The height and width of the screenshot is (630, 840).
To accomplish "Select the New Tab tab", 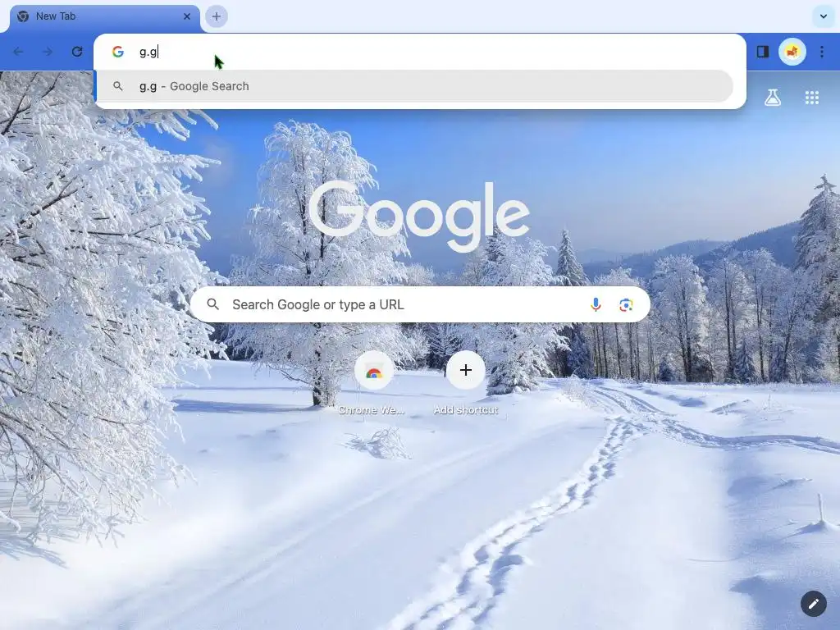I will pos(105,17).
